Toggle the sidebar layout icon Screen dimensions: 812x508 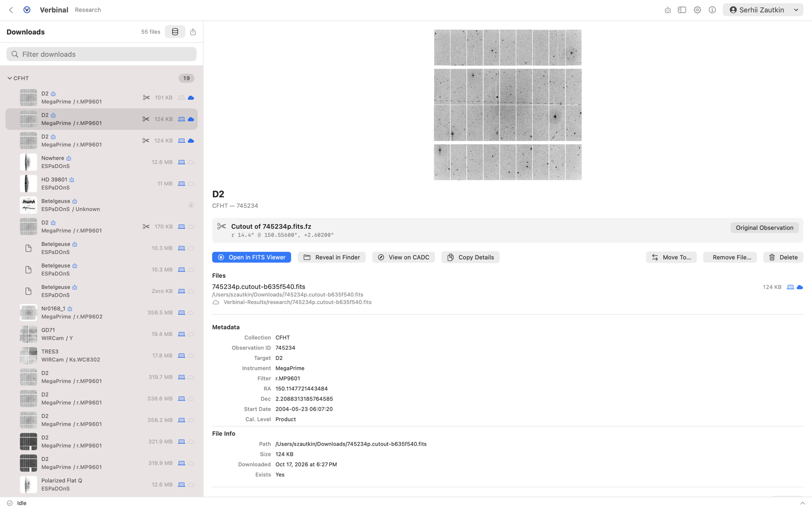click(x=682, y=10)
